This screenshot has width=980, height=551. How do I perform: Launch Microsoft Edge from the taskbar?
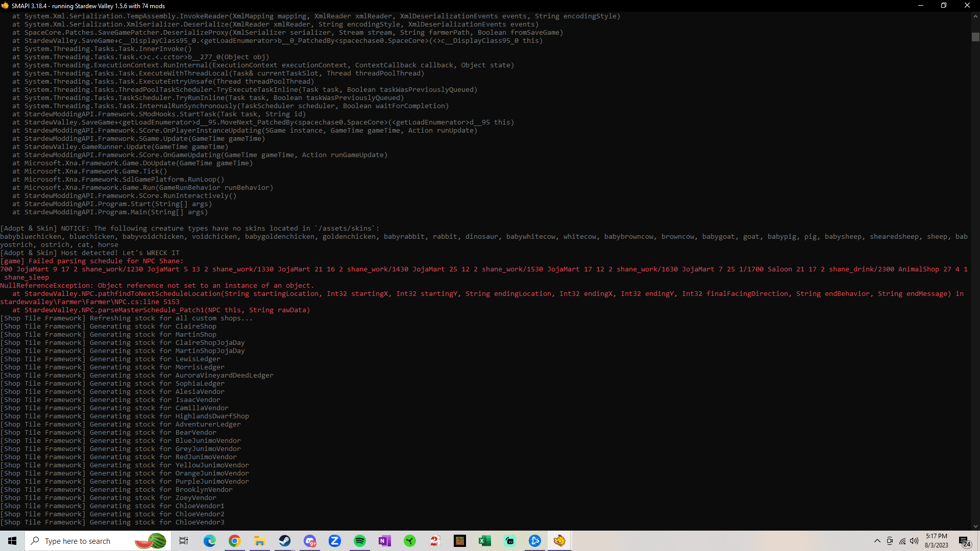click(x=209, y=541)
